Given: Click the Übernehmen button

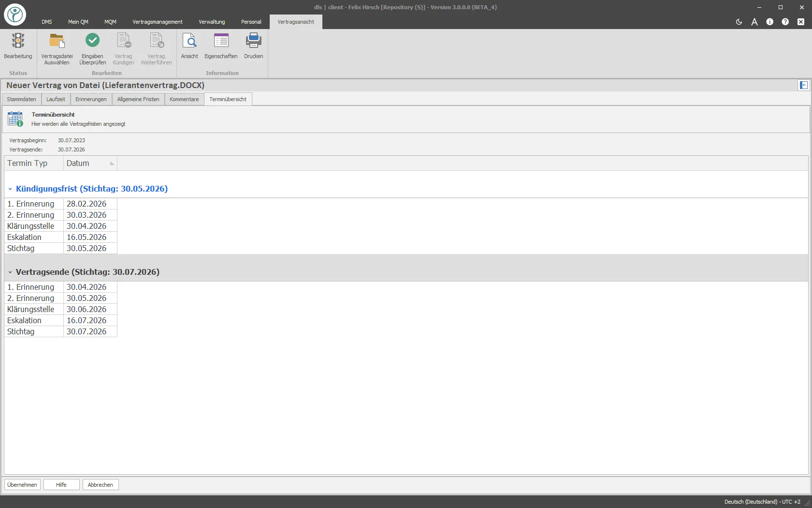Looking at the screenshot, I should [22, 485].
